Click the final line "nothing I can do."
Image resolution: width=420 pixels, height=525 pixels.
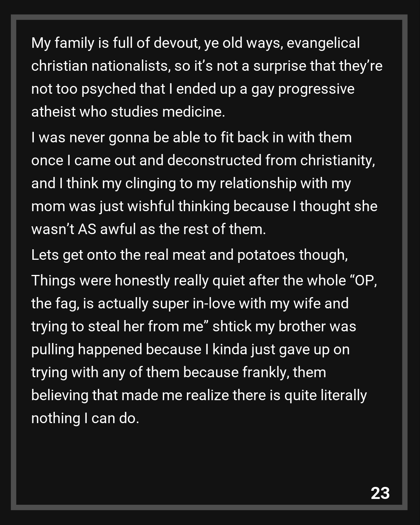[85, 418]
